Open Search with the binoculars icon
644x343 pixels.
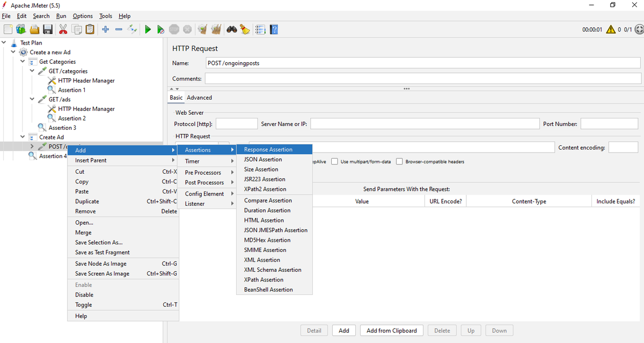coord(232,29)
